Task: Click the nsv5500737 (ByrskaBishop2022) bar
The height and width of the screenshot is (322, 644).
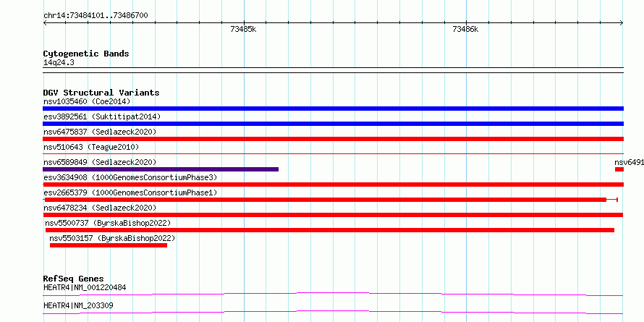Action: 330,230
